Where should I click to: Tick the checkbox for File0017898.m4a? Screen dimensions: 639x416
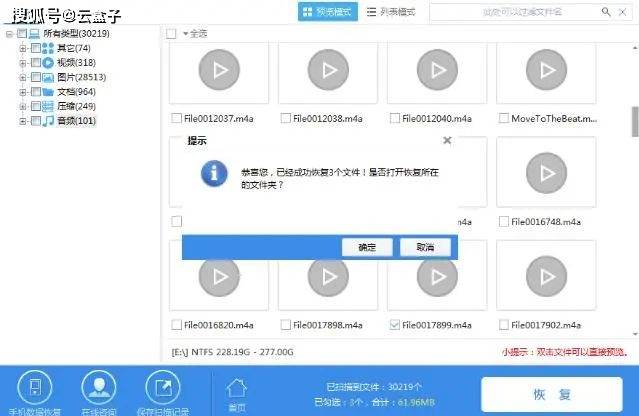[286, 325]
